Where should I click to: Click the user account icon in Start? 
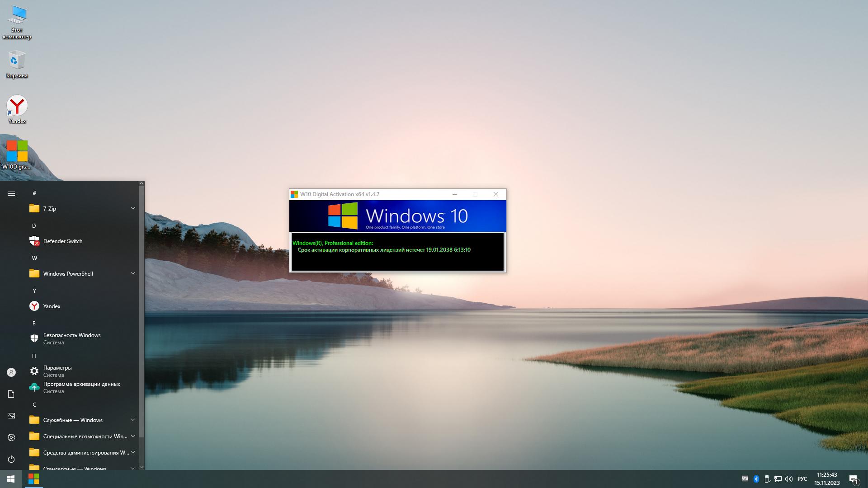(11, 372)
